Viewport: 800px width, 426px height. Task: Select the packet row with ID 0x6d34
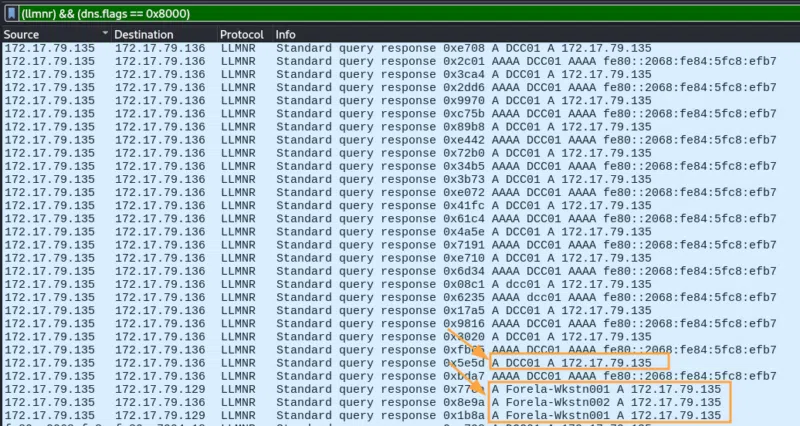pyautogui.click(x=401, y=271)
